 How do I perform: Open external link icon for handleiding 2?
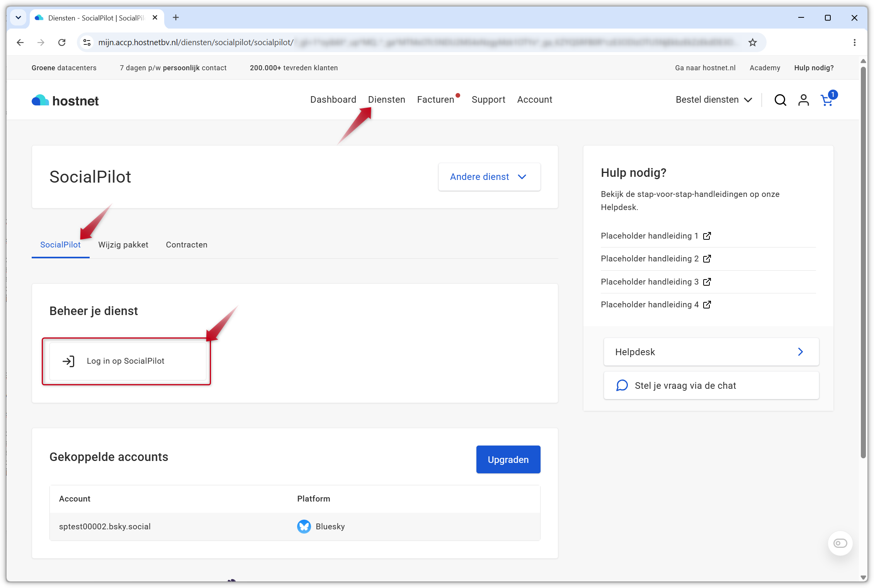click(707, 259)
